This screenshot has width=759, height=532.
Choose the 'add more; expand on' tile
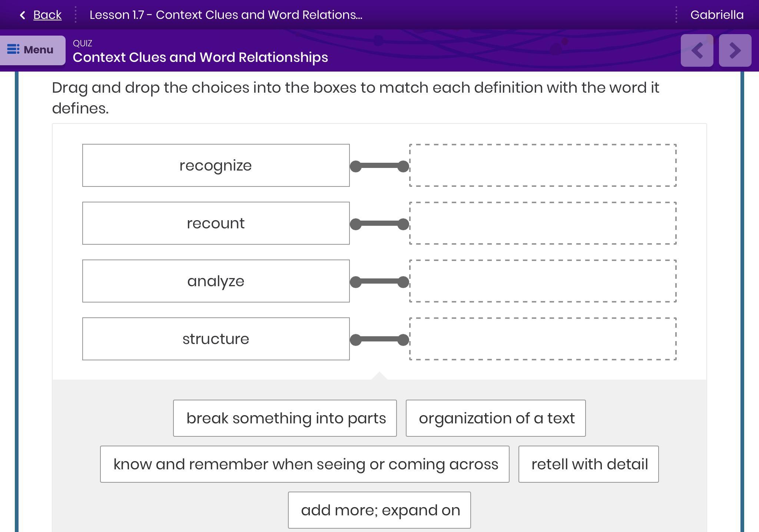tap(379, 510)
